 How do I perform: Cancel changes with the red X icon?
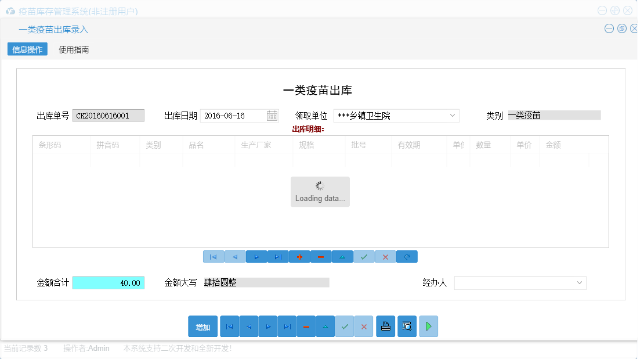coord(385,256)
